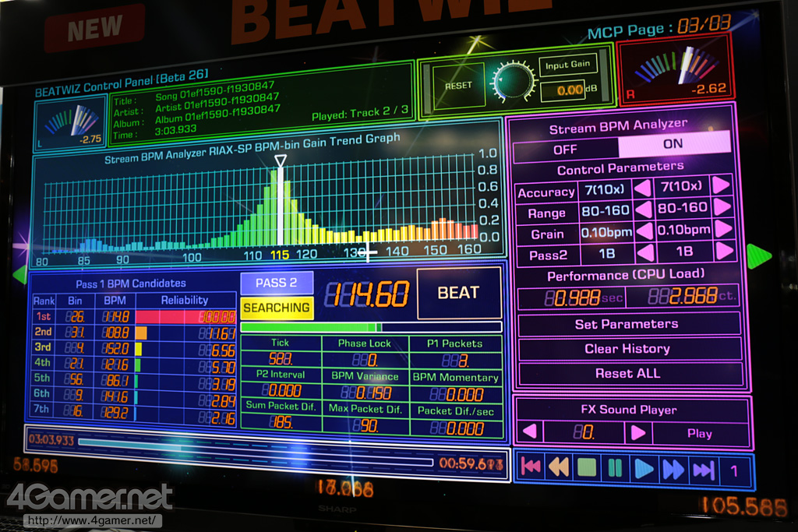Click the Phase Lock value cell
798x532 pixels.
pyautogui.click(x=365, y=360)
